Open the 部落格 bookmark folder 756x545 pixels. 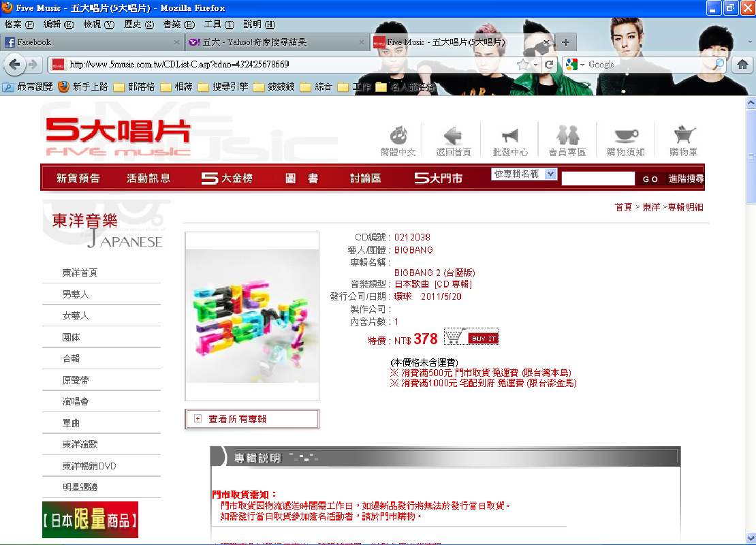click(135, 87)
